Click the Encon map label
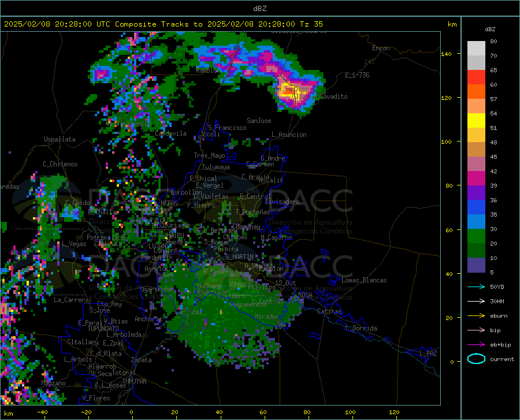The height and width of the screenshot is (420, 520). [381, 48]
